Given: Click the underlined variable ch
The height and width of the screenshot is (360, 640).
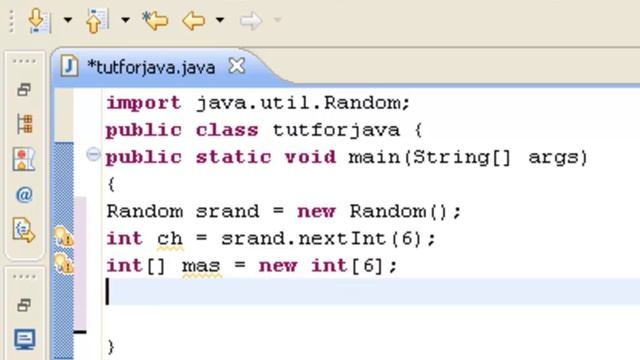Looking at the screenshot, I should (170, 239).
